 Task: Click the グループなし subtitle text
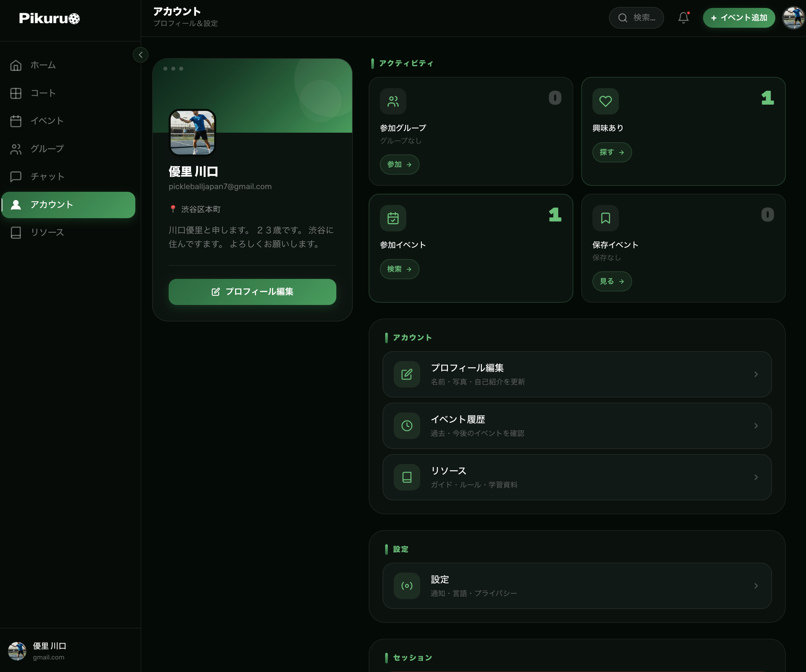tap(401, 141)
